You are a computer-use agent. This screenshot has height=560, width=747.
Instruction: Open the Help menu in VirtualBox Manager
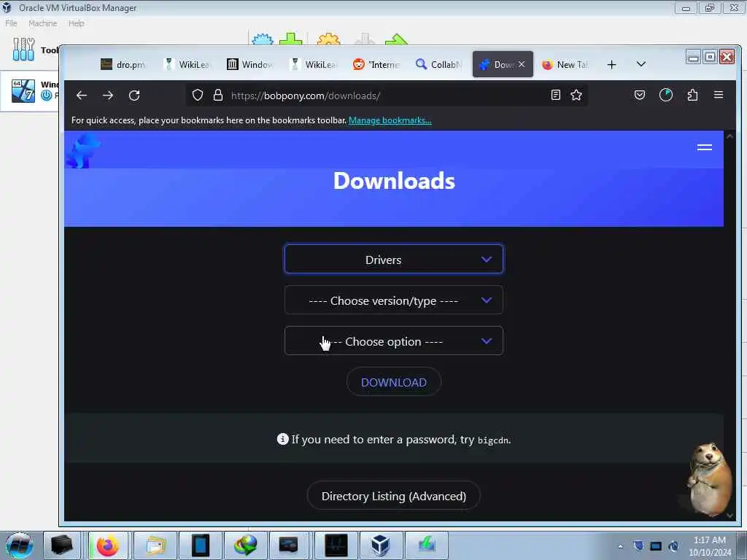76,23
